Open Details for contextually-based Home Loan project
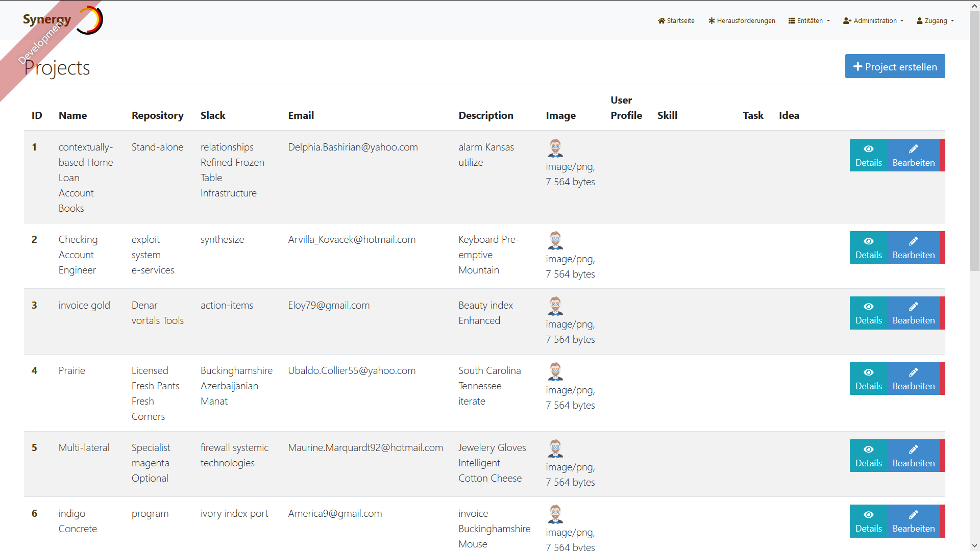980x551 pixels. [x=868, y=155]
